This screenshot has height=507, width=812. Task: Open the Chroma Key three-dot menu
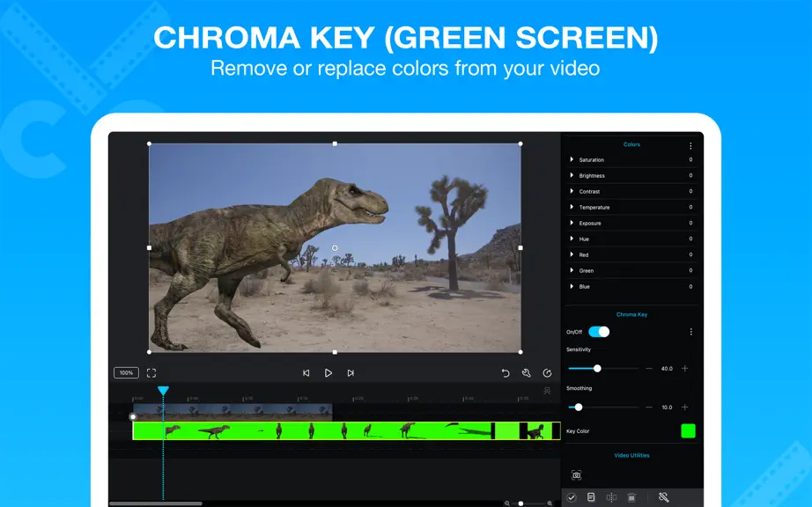pos(690,332)
